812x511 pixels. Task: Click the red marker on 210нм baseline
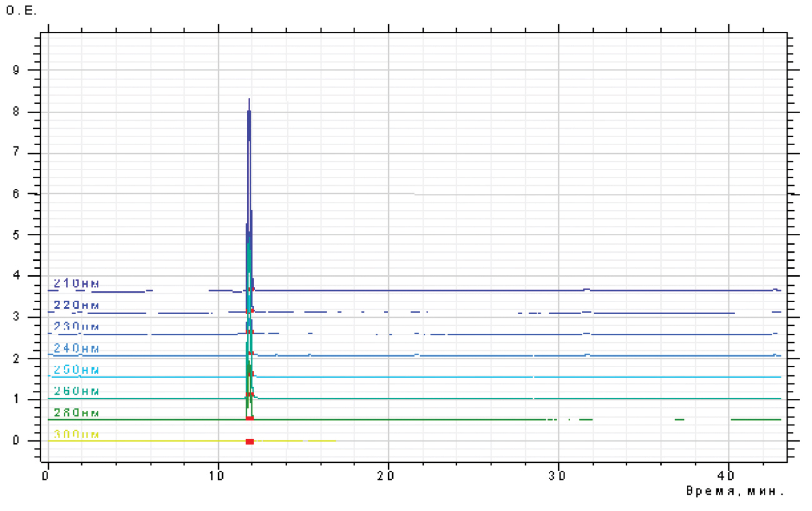tap(250, 289)
